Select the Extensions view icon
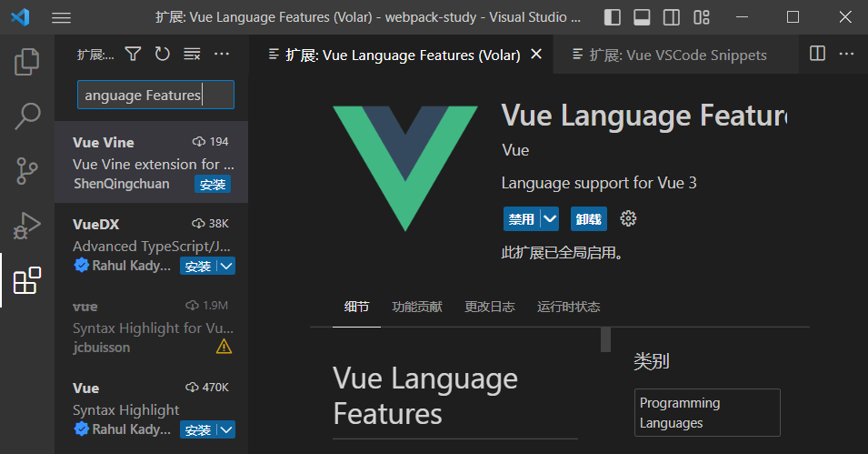 click(26, 280)
